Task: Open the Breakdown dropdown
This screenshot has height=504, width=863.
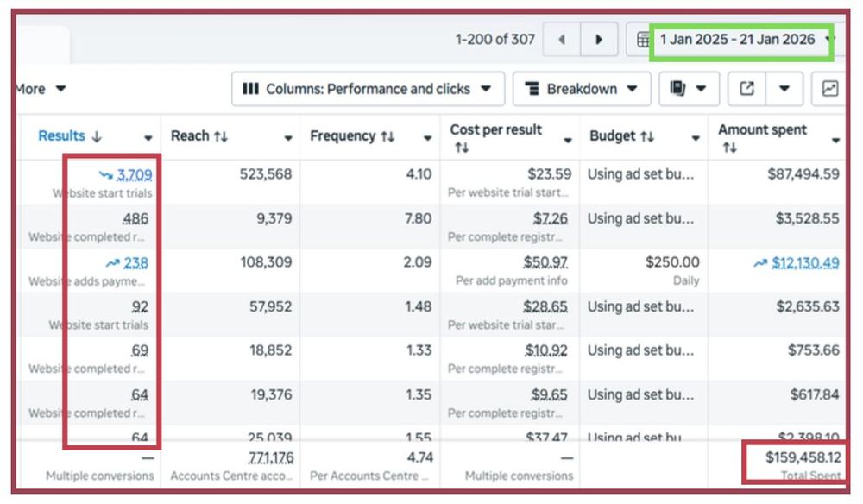Action: tap(582, 89)
